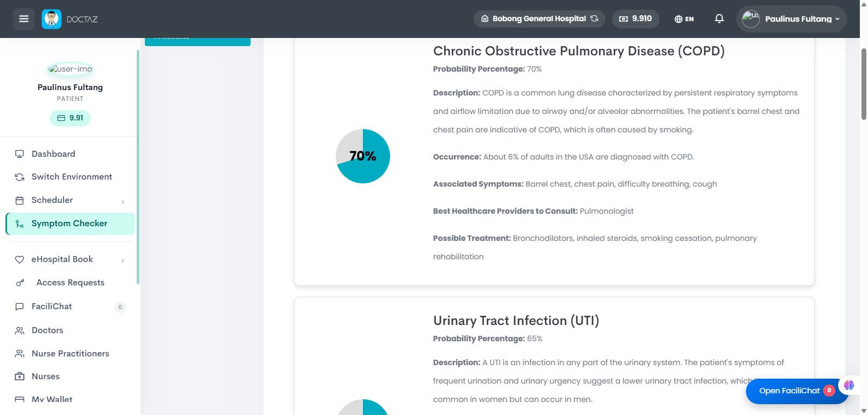This screenshot has width=868, height=415.
Task: Click the Pulmonologist provider text
Action: 607,211
